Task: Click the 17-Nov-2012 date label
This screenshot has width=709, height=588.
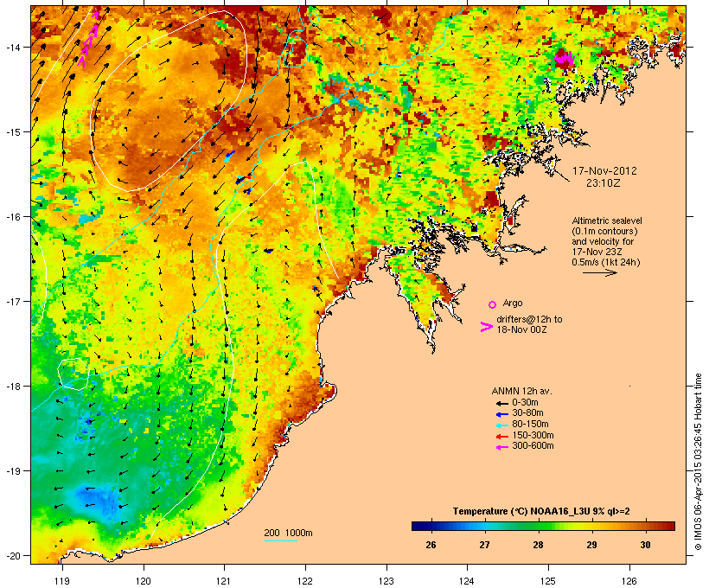Action: tap(604, 171)
